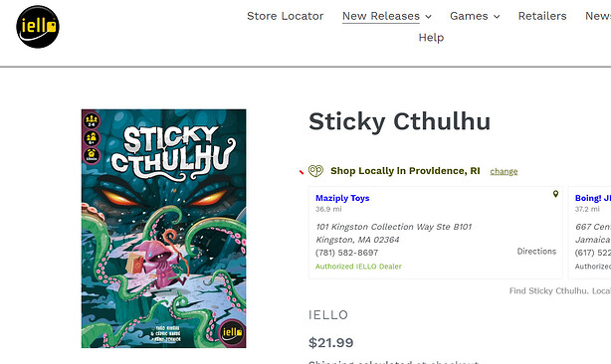This screenshot has height=364, width=611.
Task: Click the IELLO logo in header
Action: [x=38, y=27]
